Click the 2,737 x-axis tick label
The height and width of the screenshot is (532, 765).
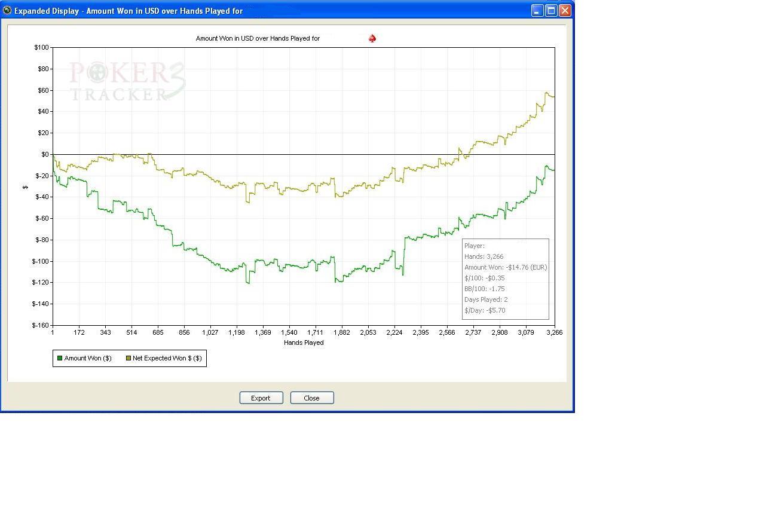[x=473, y=332]
